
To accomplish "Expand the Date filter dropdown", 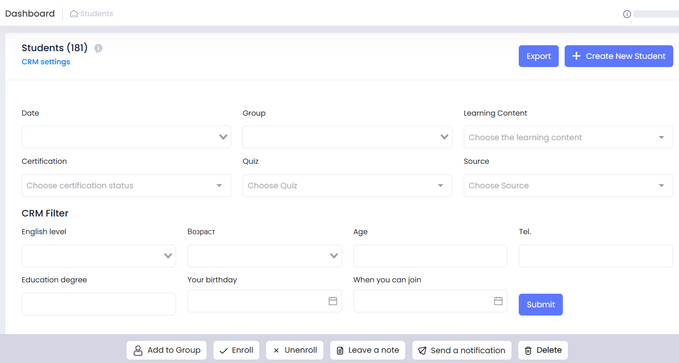I will pos(126,137).
